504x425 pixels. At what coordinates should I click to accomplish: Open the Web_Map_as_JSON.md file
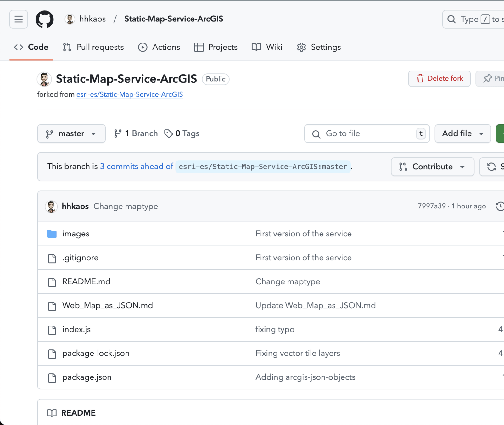click(x=108, y=305)
